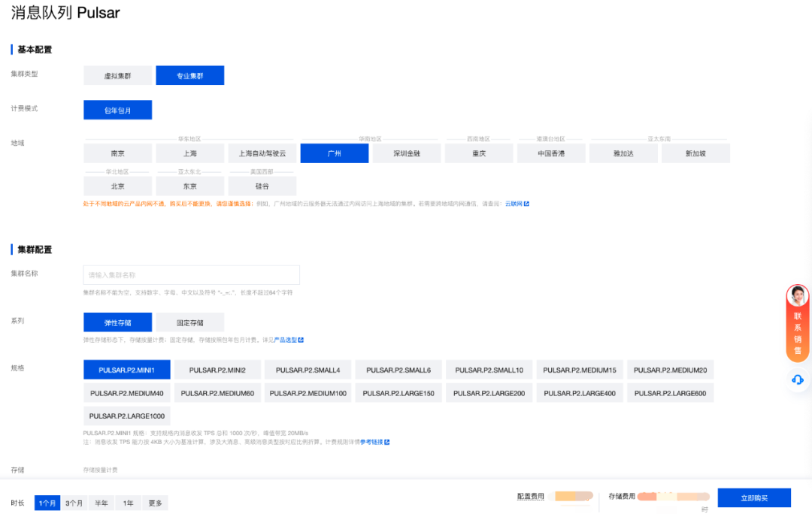Set duration to 1个月
This screenshot has width=812, height=520.
tap(47, 503)
